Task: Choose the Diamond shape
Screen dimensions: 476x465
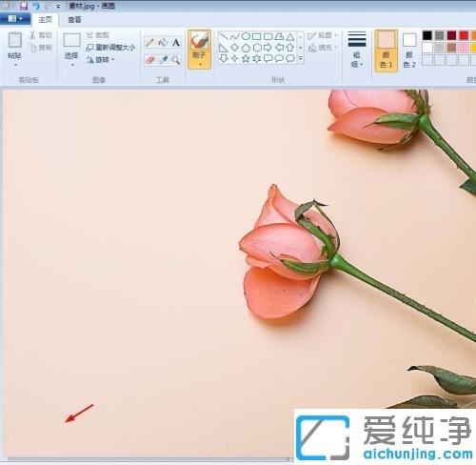Action: (234, 48)
